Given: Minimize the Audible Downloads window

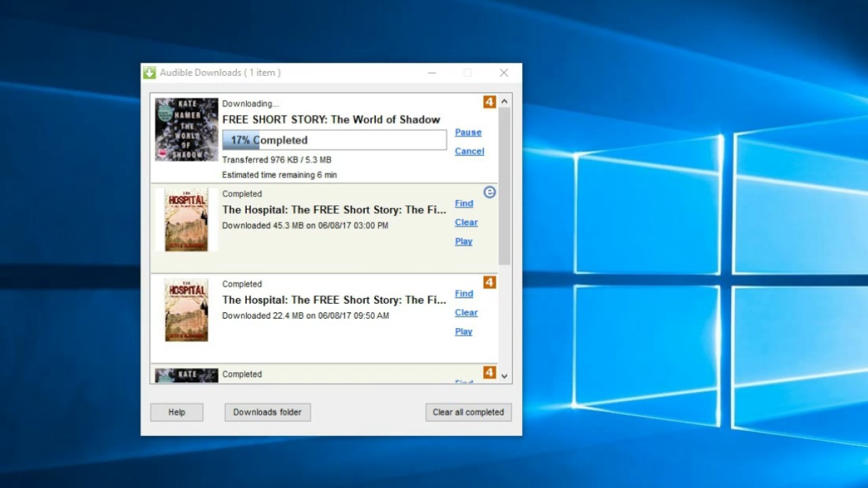Looking at the screenshot, I should pos(432,73).
